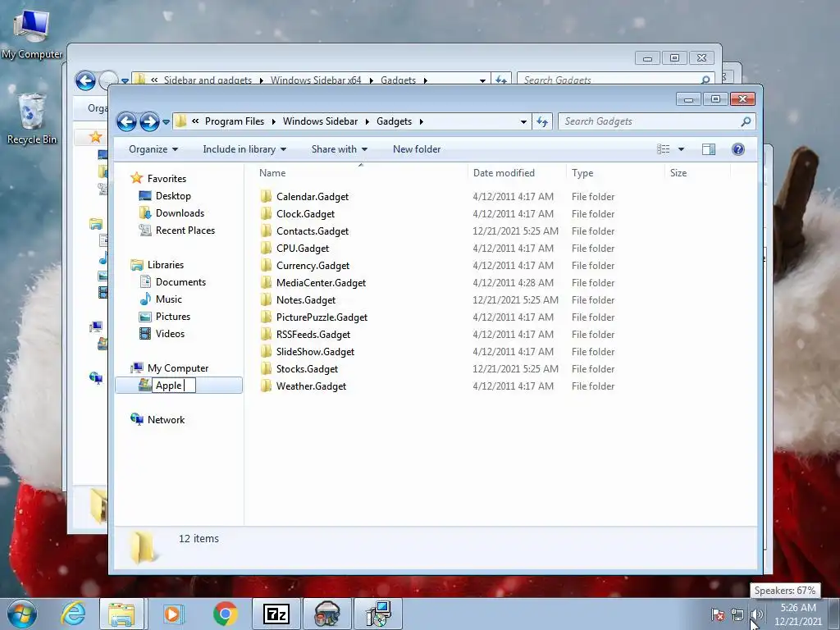Open Desktop in the navigation pane
Viewport: 840px width, 630px height.
173,196
